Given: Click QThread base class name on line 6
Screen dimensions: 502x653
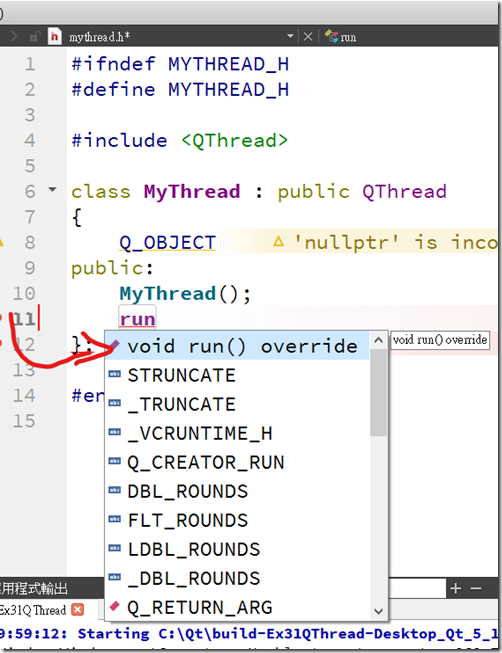Looking at the screenshot, I should [x=404, y=192].
